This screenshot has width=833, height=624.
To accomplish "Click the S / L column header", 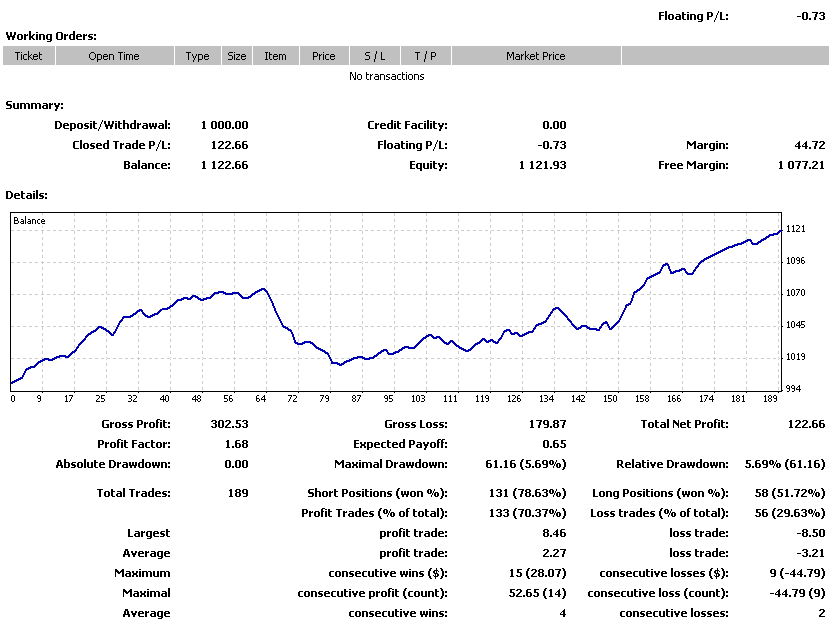I will 375,56.
